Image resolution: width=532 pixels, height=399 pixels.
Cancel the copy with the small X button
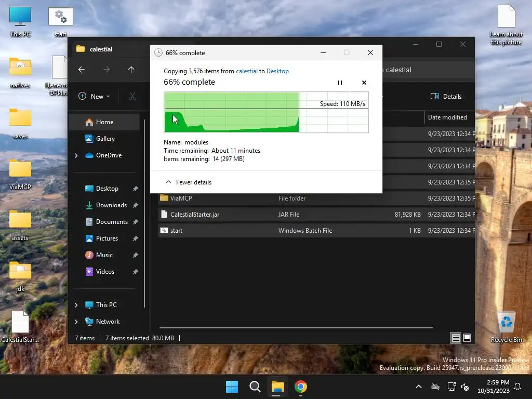click(x=364, y=83)
